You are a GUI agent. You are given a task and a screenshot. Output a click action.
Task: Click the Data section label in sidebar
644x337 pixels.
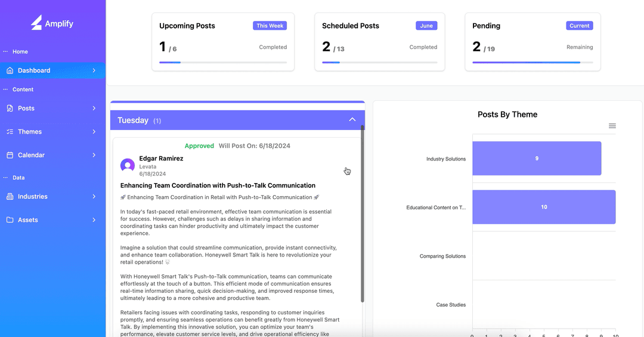click(18, 178)
